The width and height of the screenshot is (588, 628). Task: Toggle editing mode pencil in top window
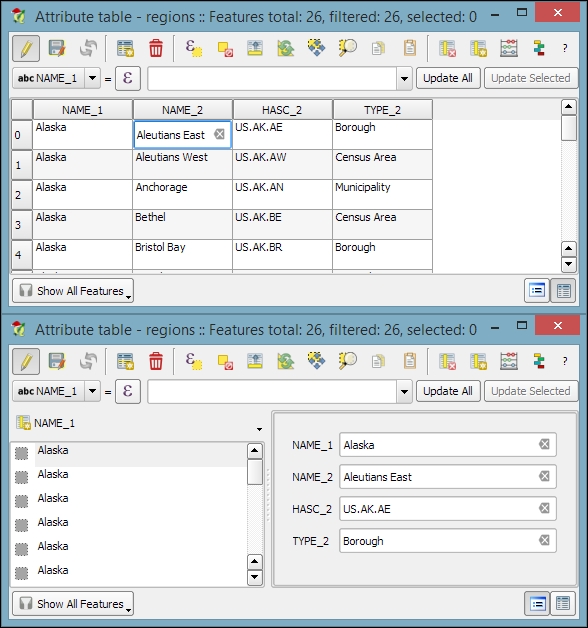click(x=26, y=49)
